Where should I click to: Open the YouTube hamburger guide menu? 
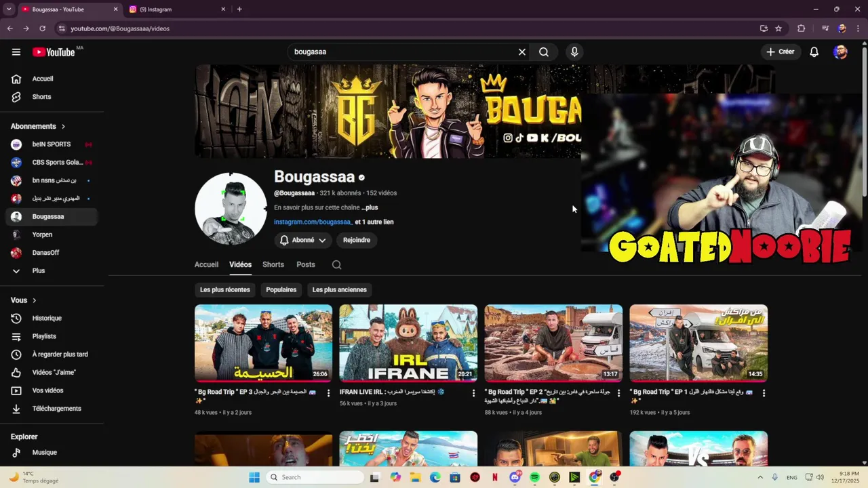(16, 52)
